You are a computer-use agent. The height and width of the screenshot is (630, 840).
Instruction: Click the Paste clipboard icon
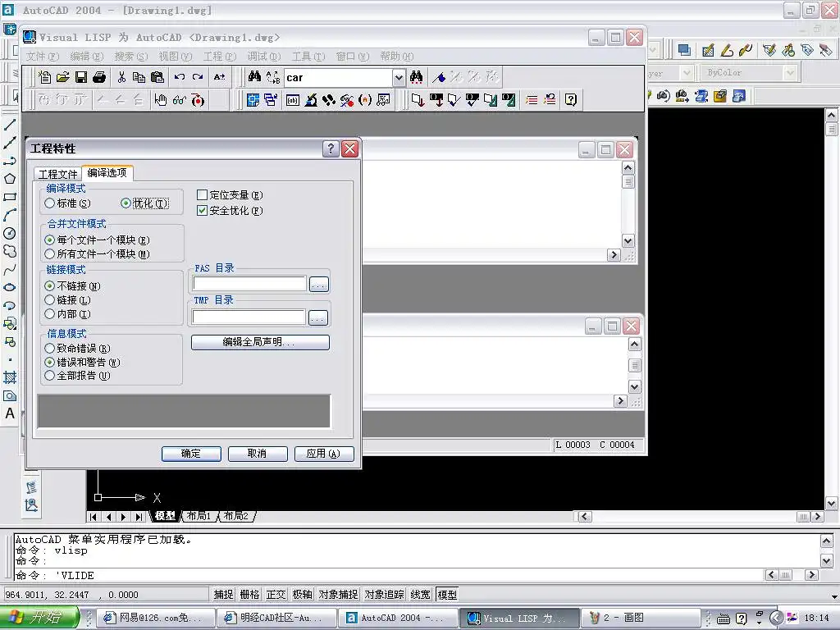[157, 77]
